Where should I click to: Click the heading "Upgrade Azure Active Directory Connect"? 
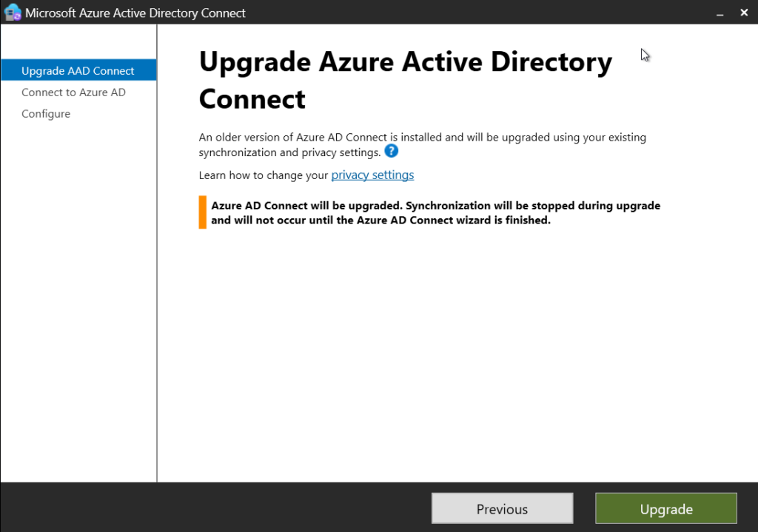(405, 79)
